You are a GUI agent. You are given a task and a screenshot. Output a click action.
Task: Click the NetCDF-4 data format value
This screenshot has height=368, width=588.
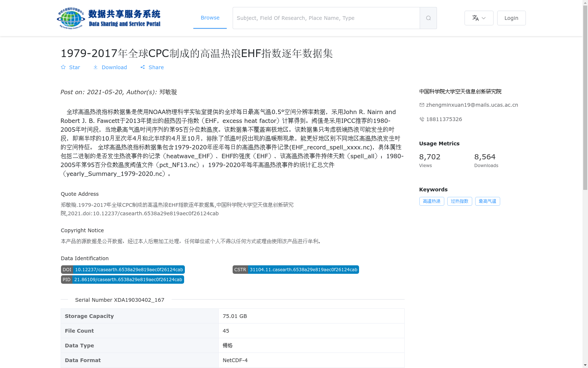[x=235, y=360]
